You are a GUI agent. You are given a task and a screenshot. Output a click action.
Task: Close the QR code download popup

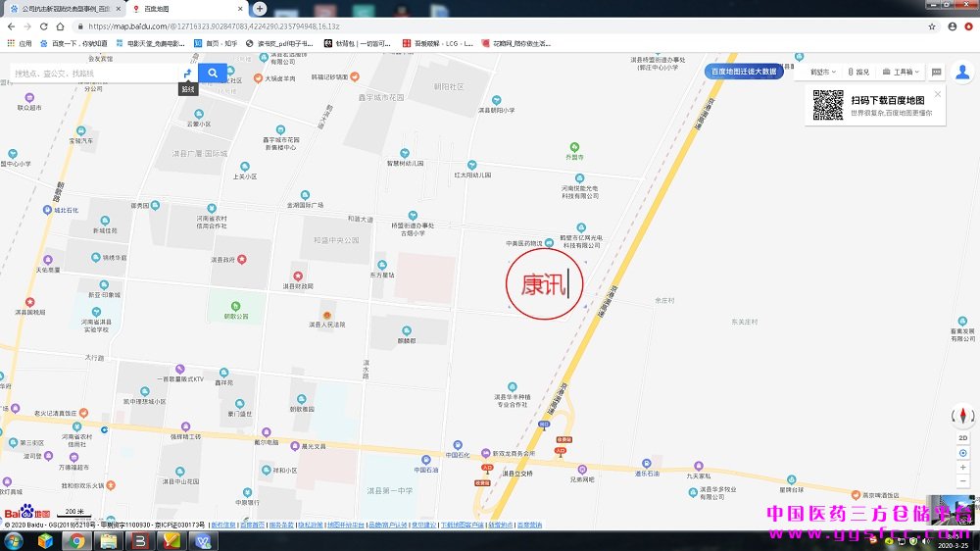[938, 94]
